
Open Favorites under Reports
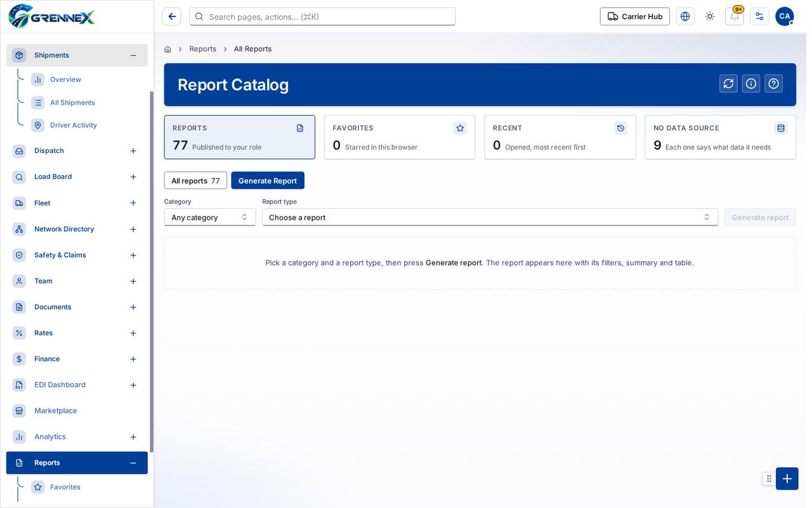(x=65, y=487)
